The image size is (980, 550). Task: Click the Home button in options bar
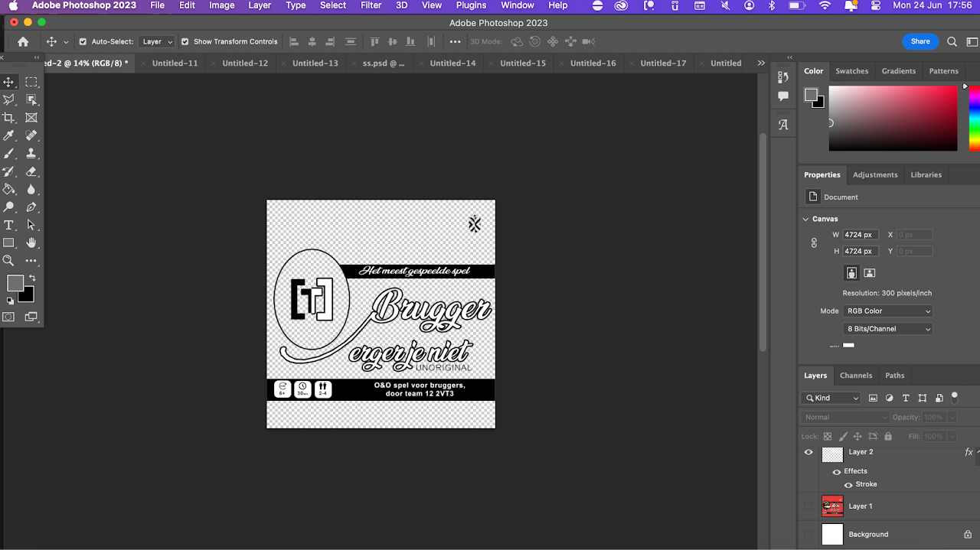(23, 41)
